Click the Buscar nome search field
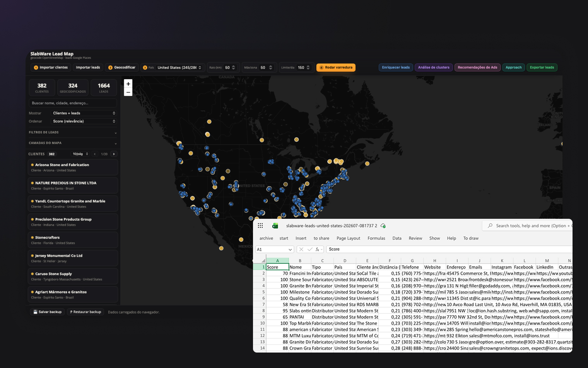Viewport: 588px width, 368px height. (x=73, y=103)
